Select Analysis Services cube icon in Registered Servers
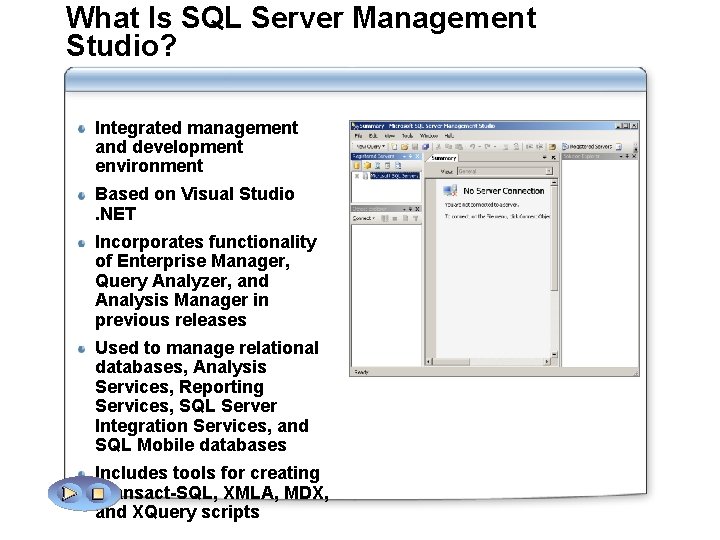Image resolution: width=720 pixels, height=540 pixels. [x=367, y=166]
